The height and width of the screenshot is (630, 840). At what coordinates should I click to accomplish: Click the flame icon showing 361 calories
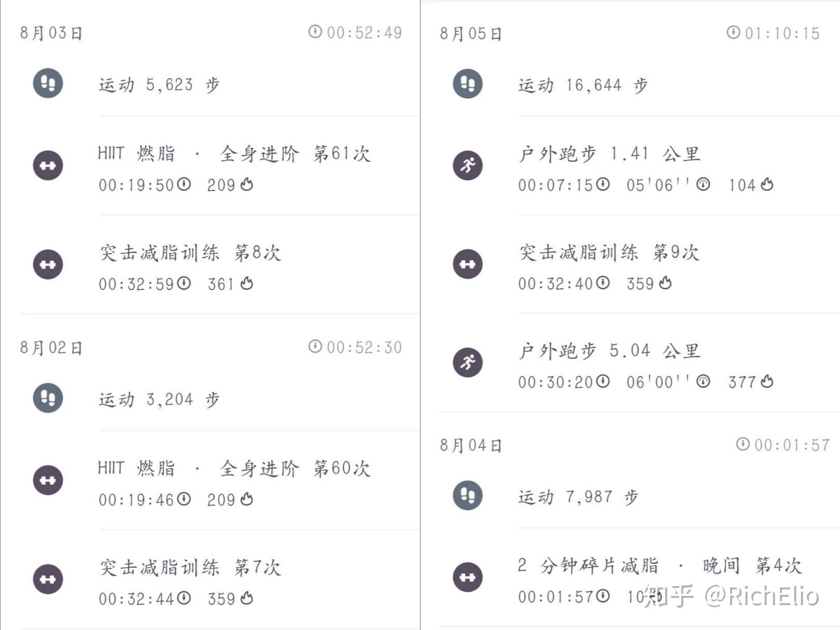[246, 284]
